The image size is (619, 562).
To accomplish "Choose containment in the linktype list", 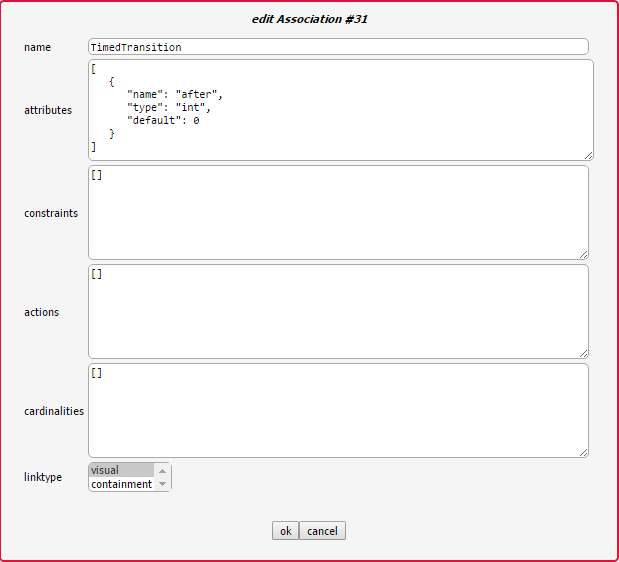I will 121,484.
